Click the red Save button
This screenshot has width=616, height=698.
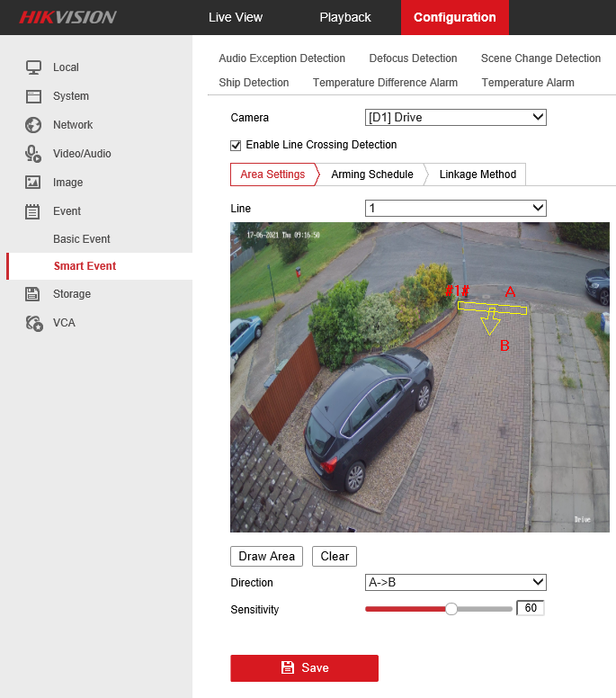pyautogui.click(x=304, y=668)
